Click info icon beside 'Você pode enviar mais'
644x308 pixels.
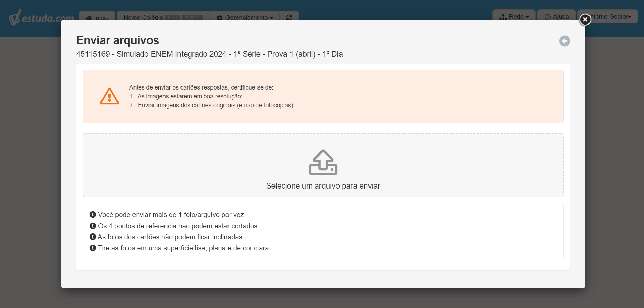[x=93, y=215]
